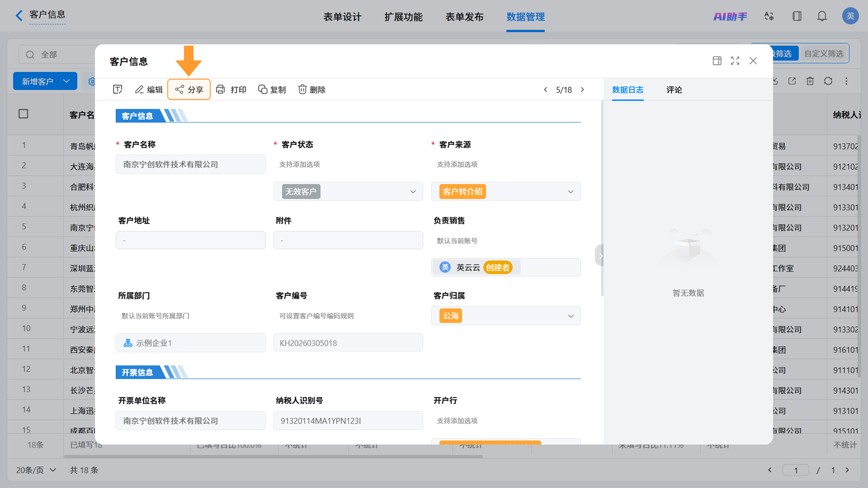Click the 删除 delete button

[312, 89]
